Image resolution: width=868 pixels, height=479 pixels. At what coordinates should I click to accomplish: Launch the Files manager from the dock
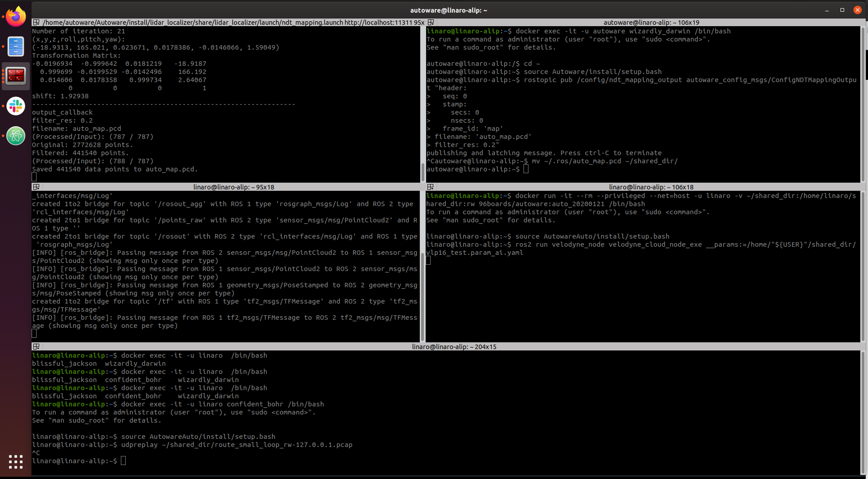pos(16,46)
